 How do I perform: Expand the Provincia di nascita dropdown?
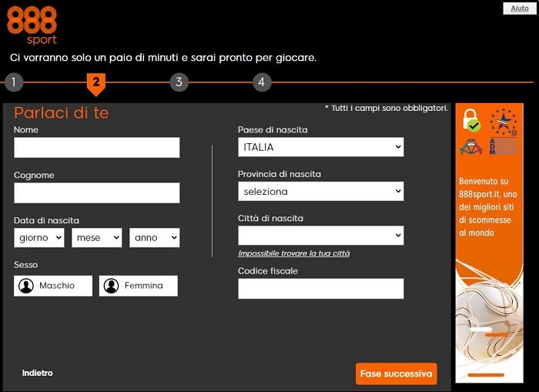tap(321, 191)
